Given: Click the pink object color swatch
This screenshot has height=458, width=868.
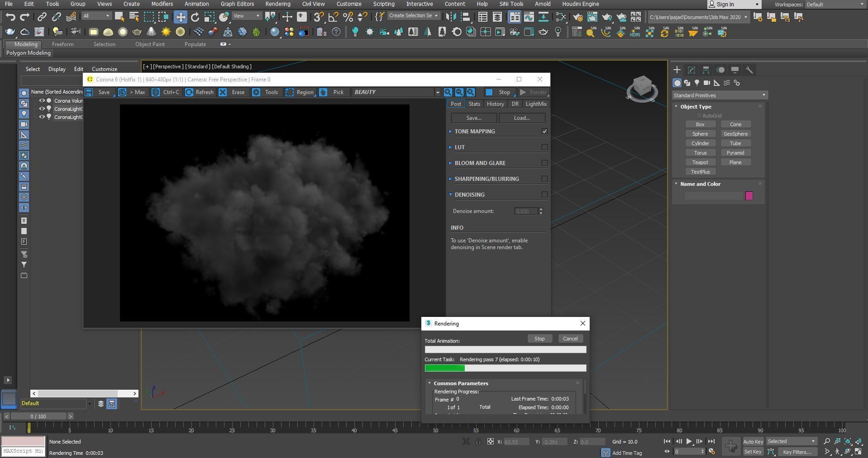Looking at the screenshot, I should [x=749, y=196].
